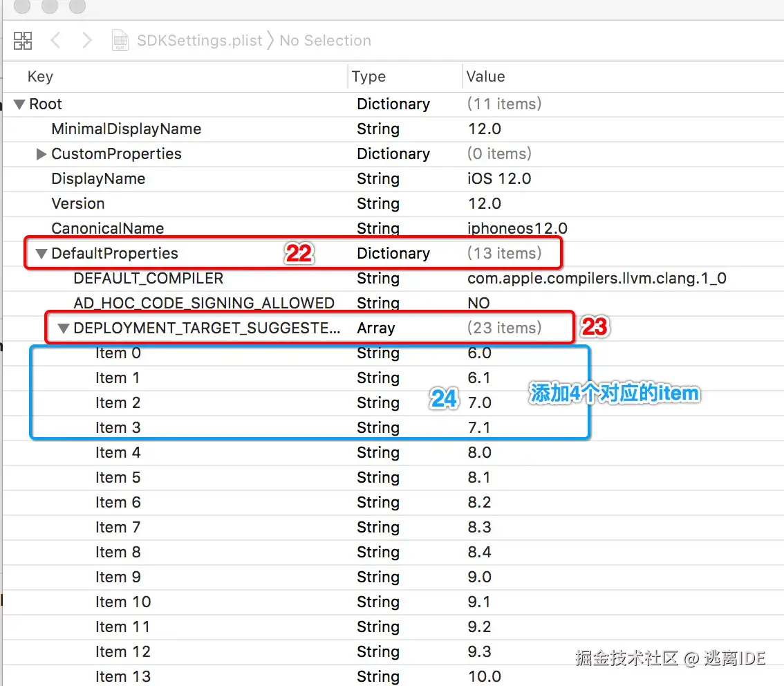
Task: Select Item 13 row
Action: [x=393, y=676]
